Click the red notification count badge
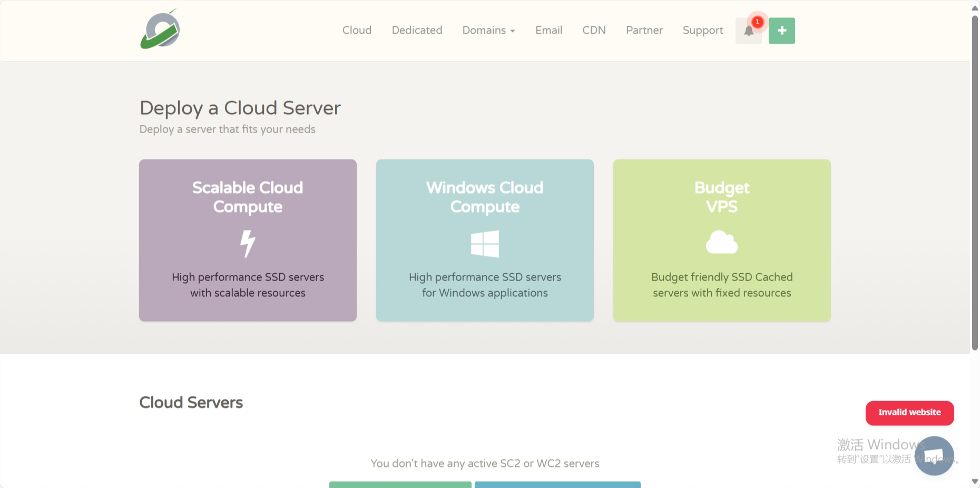 pyautogui.click(x=757, y=22)
